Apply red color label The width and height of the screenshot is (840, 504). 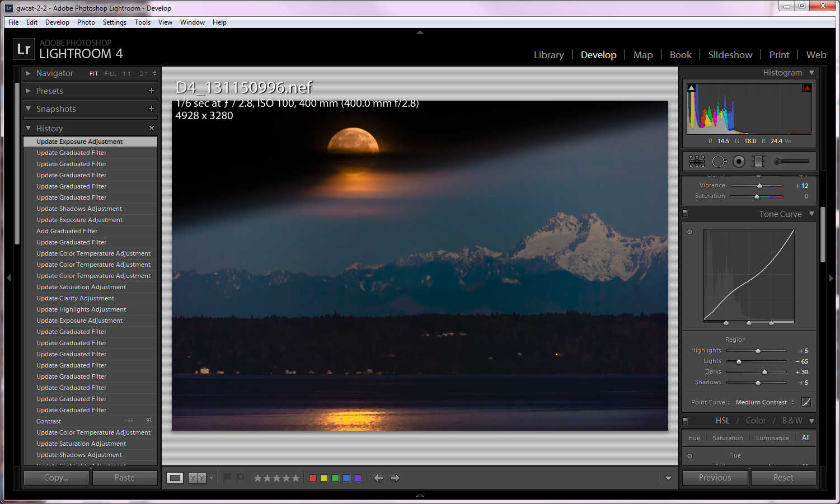[313, 478]
